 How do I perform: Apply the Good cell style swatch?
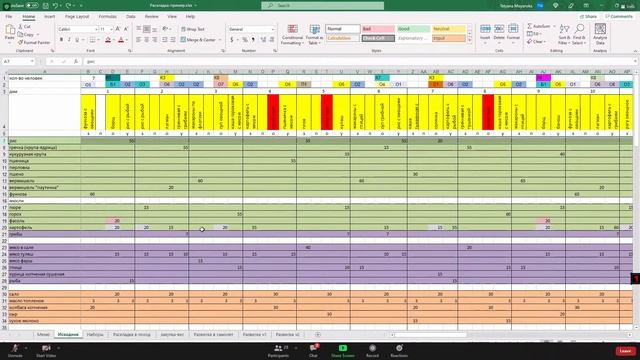(413, 29)
